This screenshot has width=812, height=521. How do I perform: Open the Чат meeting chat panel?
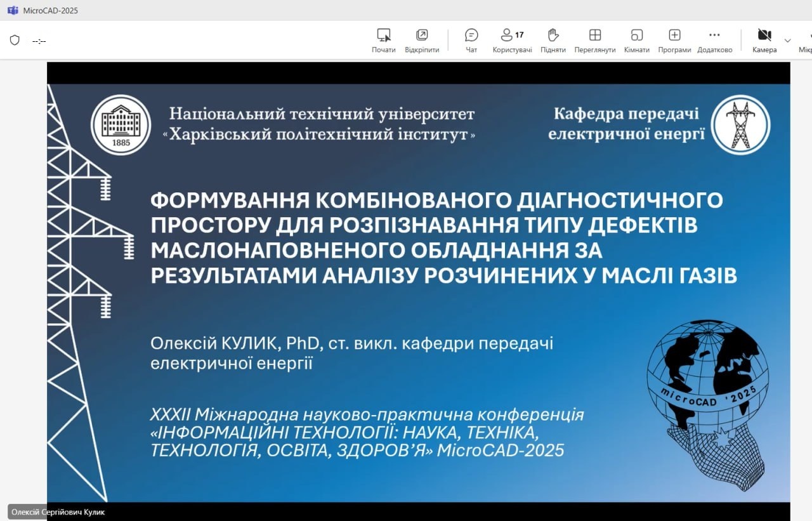coord(471,41)
